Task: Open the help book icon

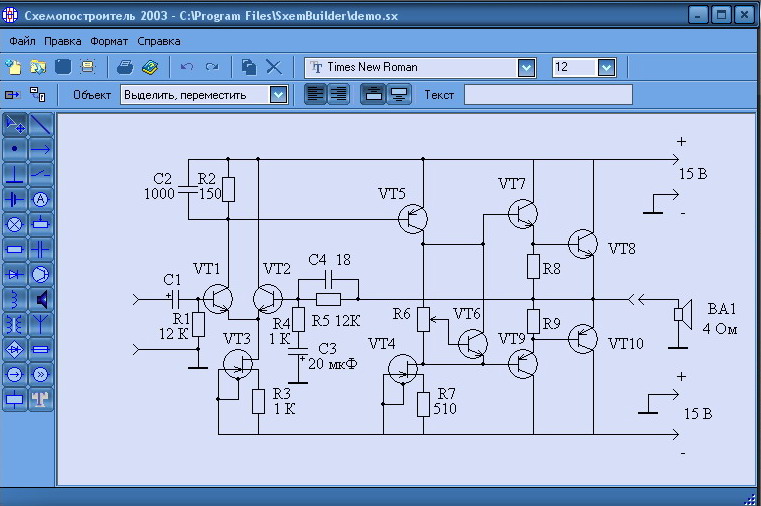Action: [x=150, y=67]
